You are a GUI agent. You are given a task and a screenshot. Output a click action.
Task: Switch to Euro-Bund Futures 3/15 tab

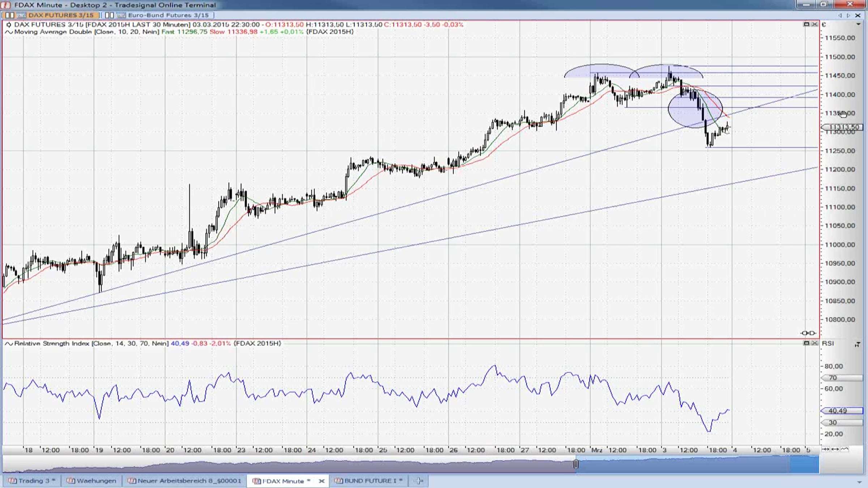coord(158,15)
